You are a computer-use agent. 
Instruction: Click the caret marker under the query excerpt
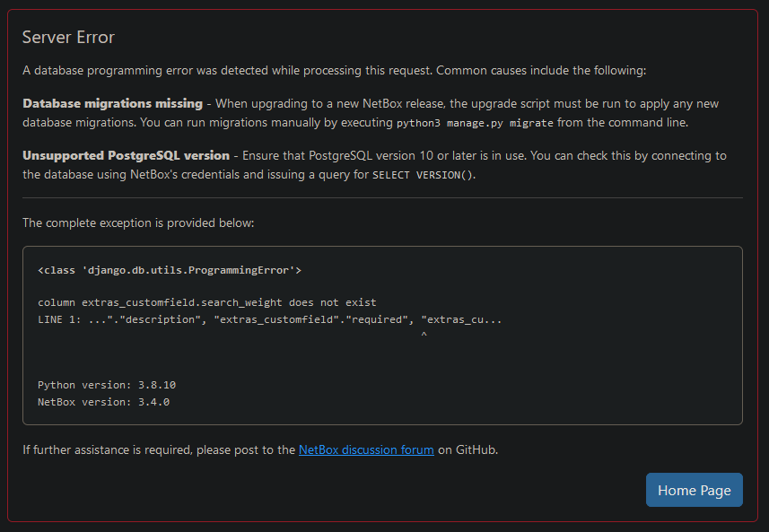pyautogui.click(x=424, y=335)
